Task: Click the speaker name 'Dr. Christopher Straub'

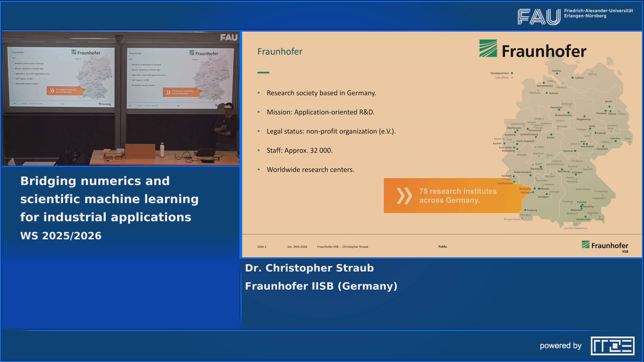Action: pos(310,268)
